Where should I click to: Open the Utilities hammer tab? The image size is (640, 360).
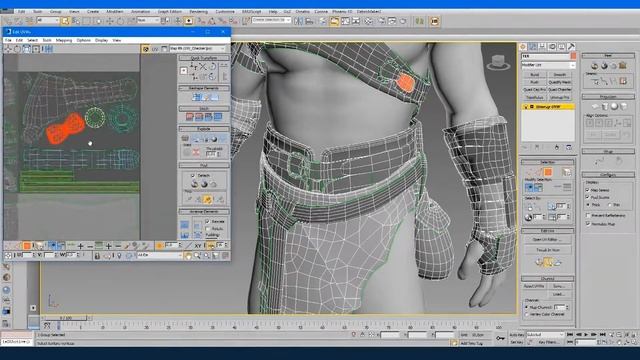(571, 47)
